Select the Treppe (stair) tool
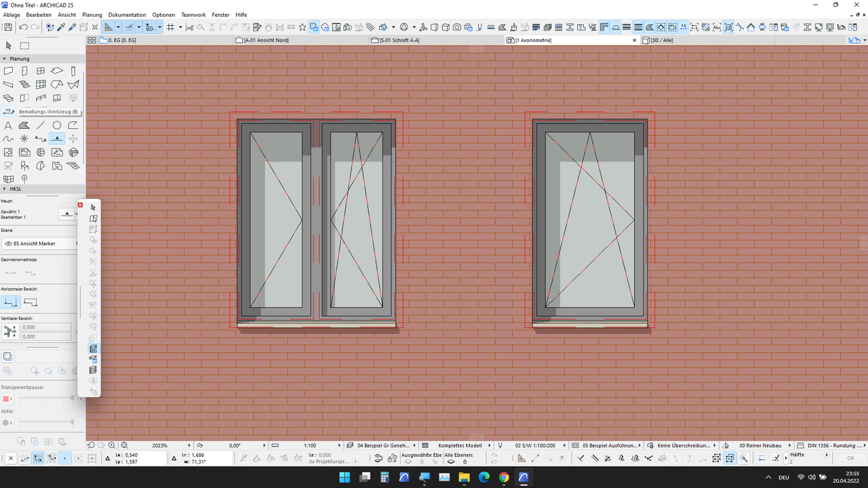Screen dimensions: 868x488 point(23,84)
